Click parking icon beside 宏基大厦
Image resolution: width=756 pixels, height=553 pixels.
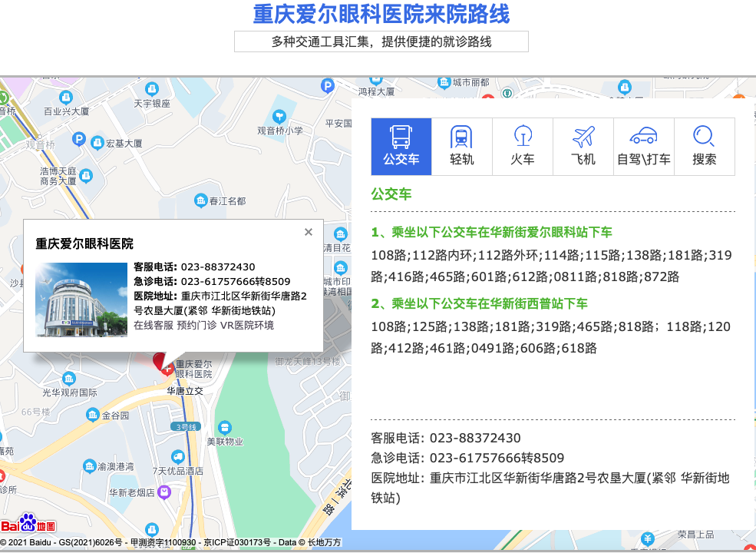[x=78, y=140]
